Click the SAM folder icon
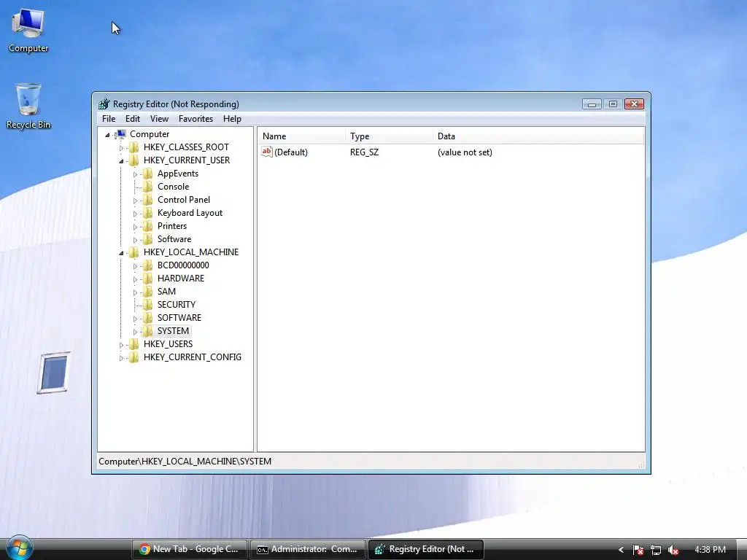This screenshot has width=747, height=560. 148,291
